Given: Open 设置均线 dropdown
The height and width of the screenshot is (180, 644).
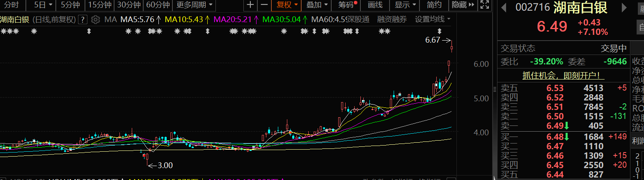Looking at the screenshot, I should click(433, 19).
